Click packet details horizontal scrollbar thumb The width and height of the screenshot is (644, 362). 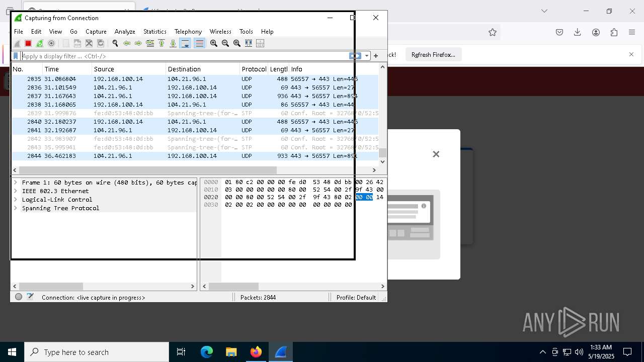point(51,286)
